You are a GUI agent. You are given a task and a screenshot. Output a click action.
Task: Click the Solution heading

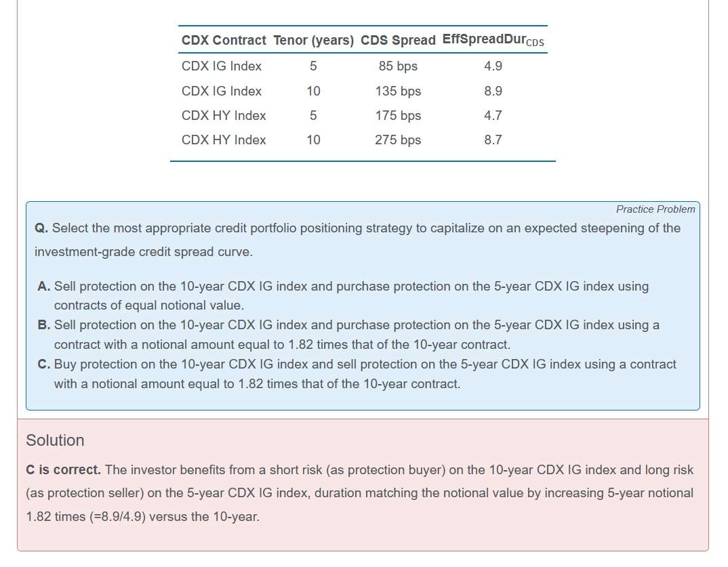55,440
